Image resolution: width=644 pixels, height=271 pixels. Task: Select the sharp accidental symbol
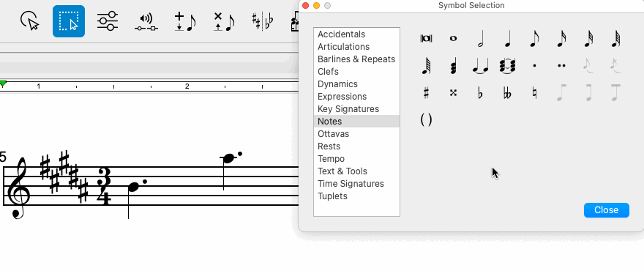coord(426,93)
